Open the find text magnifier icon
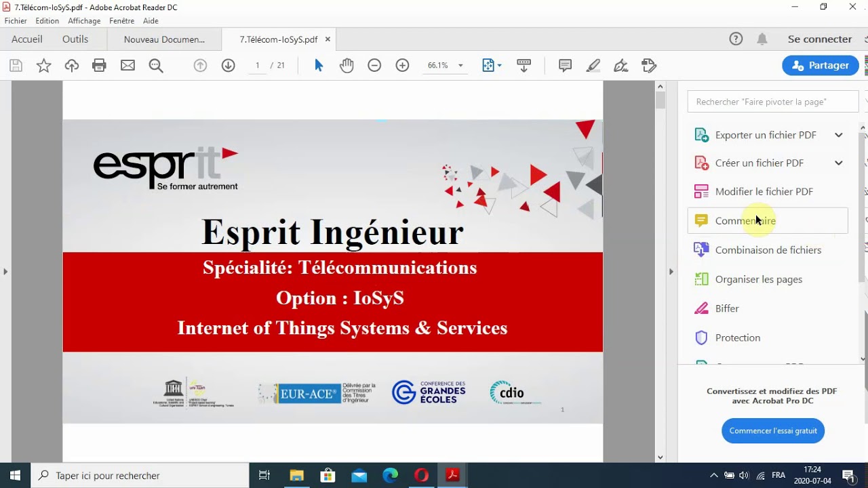Image resolution: width=868 pixels, height=488 pixels. click(x=156, y=66)
